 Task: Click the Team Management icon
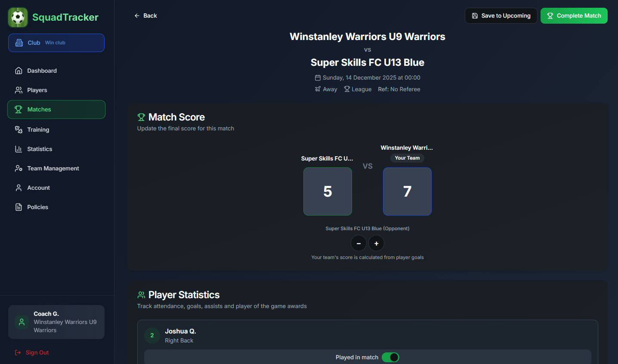[x=19, y=168]
